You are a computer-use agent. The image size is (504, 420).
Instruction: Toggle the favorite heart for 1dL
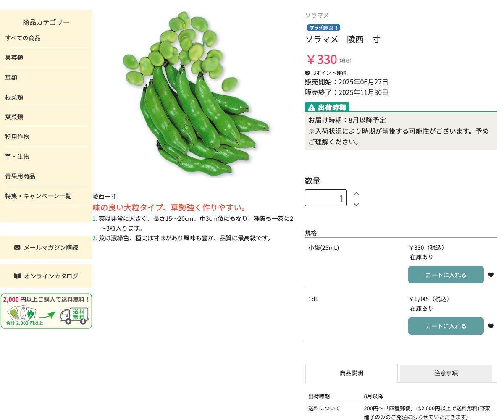tap(491, 326)
